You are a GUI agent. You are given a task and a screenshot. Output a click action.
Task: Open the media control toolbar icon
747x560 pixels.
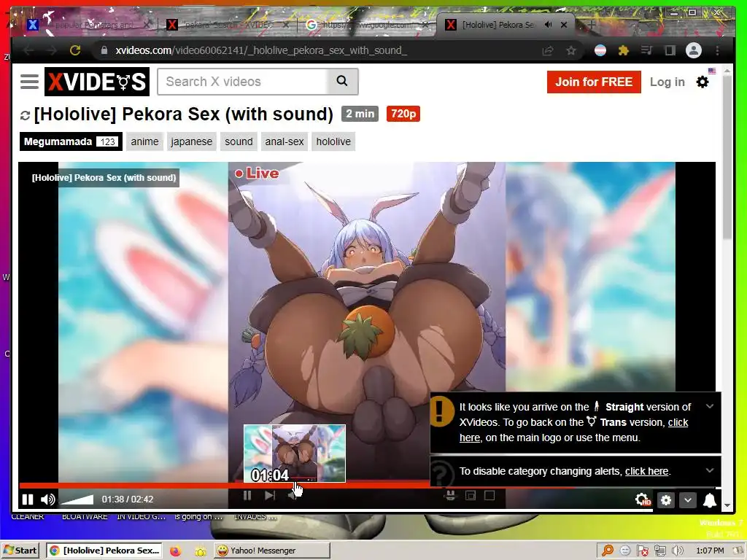[x=646, y=50]
